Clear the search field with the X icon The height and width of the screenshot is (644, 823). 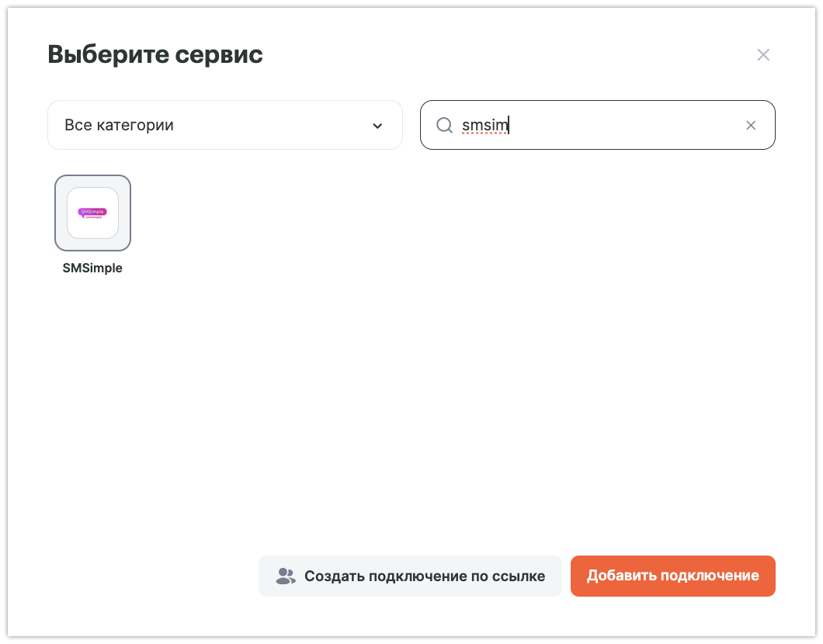tap(751, 126)
